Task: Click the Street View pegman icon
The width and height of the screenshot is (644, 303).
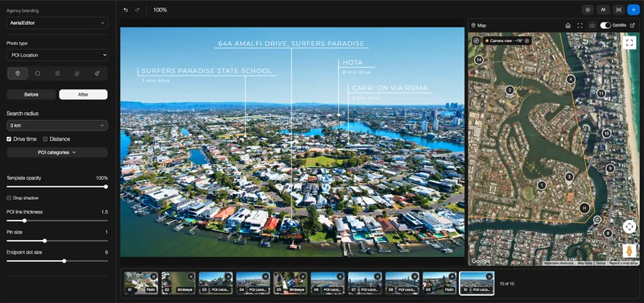Action: [630, 251]
